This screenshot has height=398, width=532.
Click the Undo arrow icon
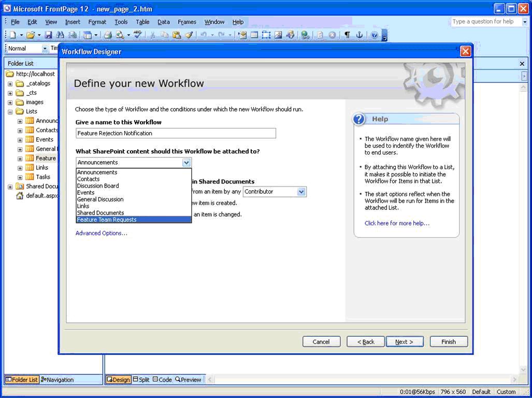[204, 35]
